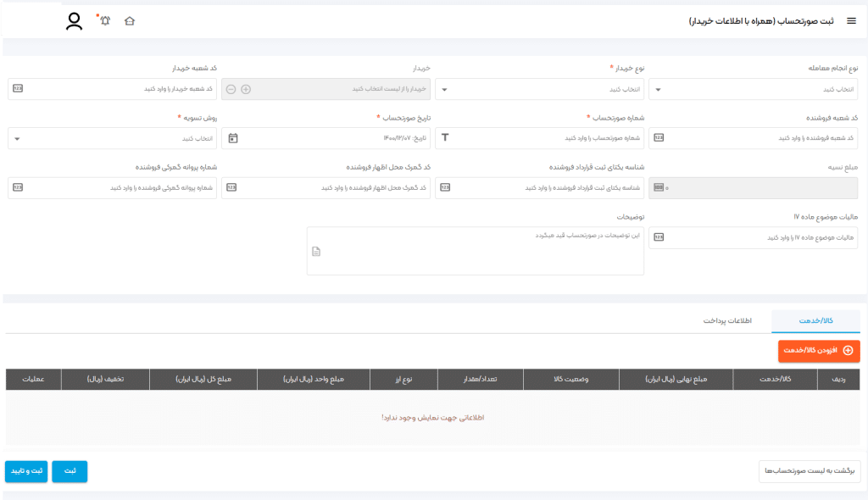
Task: Open the hamburger menu next to the page title
Action: 851,20
